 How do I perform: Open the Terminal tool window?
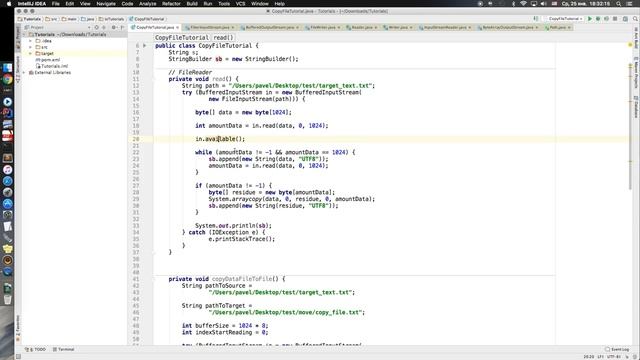[x=64, y=349]
